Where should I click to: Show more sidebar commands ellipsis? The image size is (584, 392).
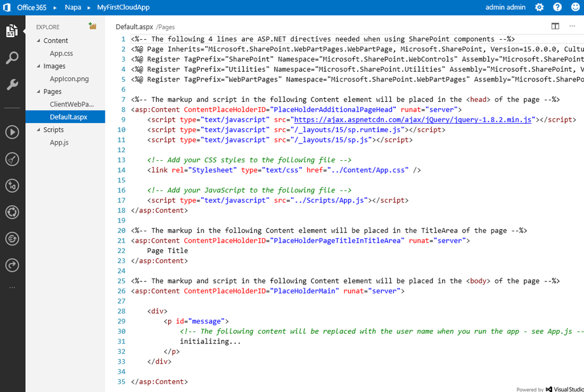tap(12, 288)
